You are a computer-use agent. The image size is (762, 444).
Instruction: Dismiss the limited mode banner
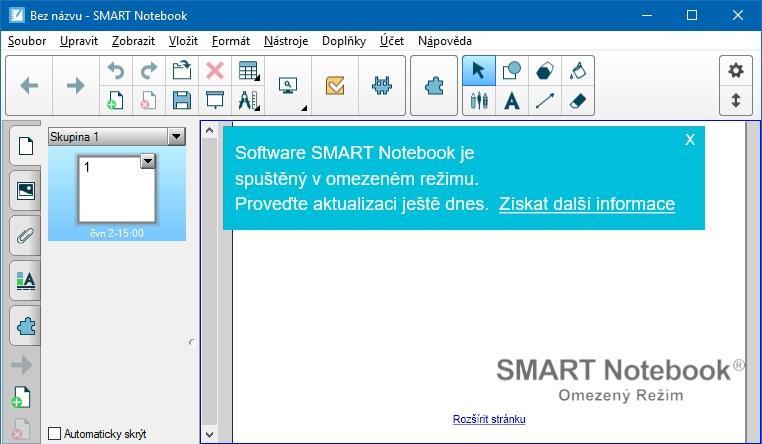690,140
